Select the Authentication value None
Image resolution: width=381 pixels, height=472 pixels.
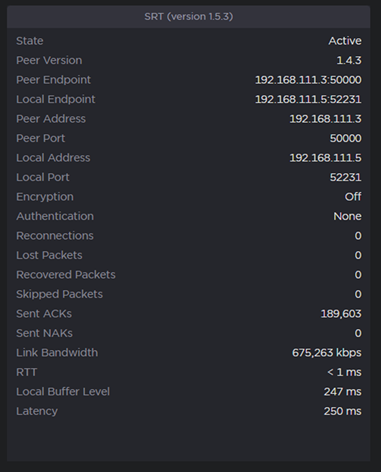[x=347, y=216]
